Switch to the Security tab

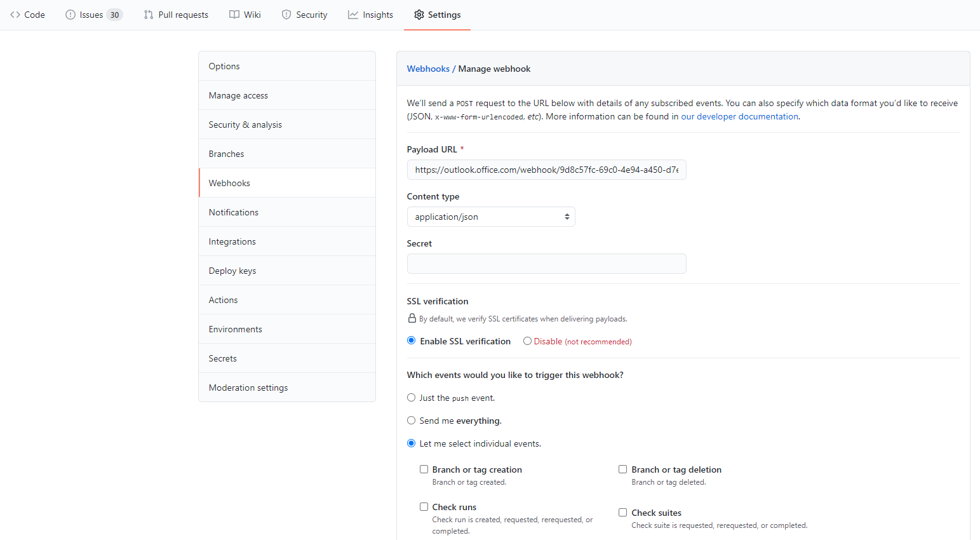[305, 15]
